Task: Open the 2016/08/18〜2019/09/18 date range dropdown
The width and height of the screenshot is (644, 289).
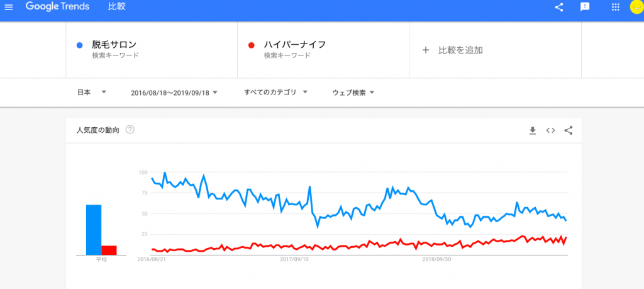Action: pyautogui.click(x=174, y=93)
